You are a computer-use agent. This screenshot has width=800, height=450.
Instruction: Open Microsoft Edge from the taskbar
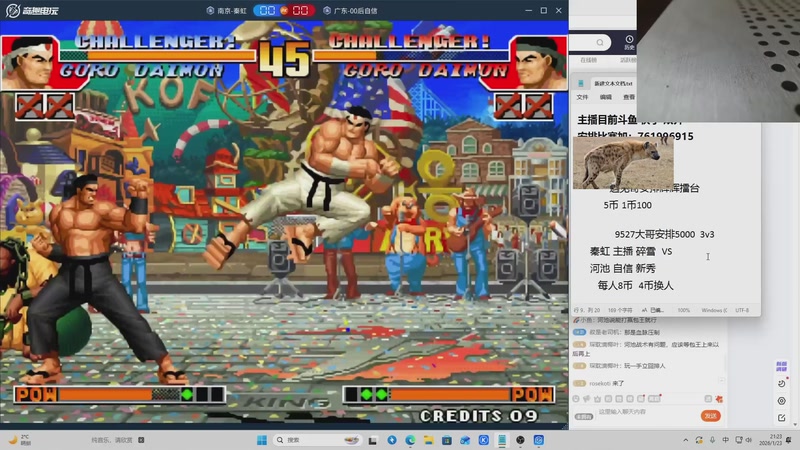(x=410, y=440)
